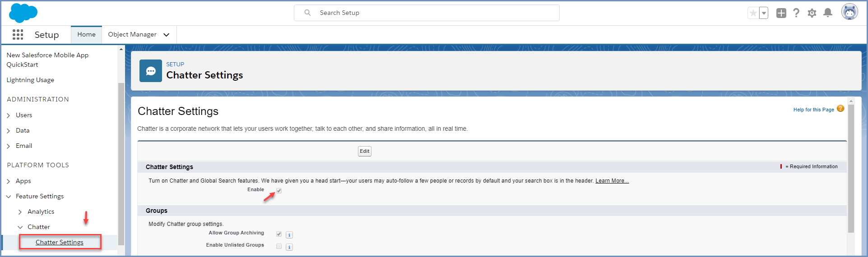Click the ADMINISTRATION heading
The height and width of the screenshot is (257, 868).
coord(38,99)
